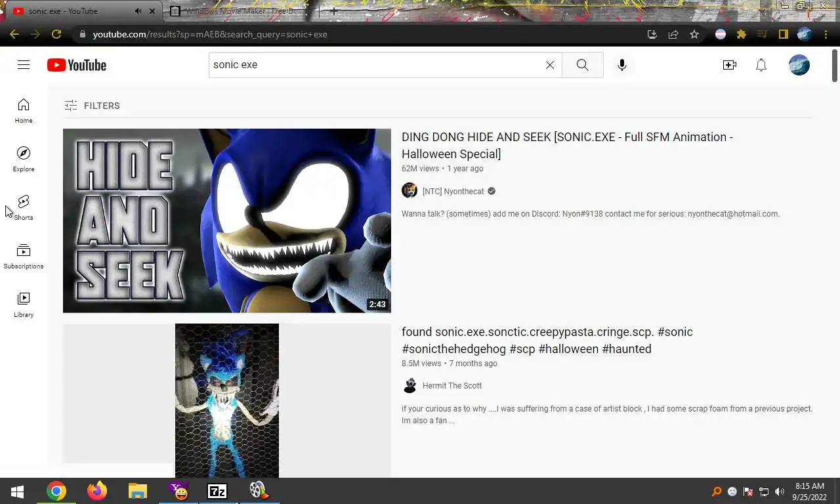Bookmark this page with the star

tap(694, 34)
